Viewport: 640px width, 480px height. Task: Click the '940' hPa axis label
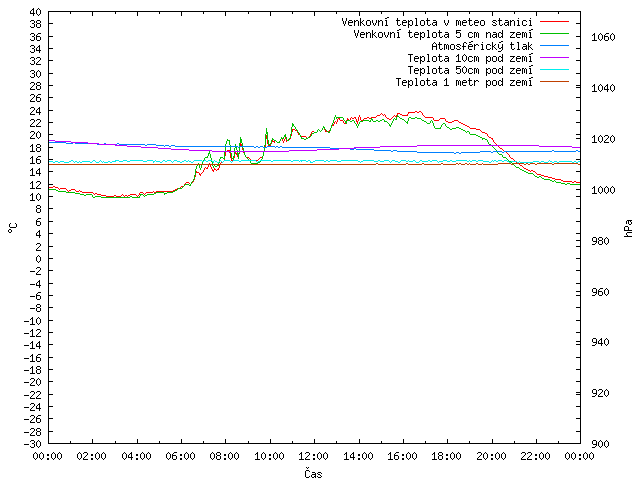600,342
